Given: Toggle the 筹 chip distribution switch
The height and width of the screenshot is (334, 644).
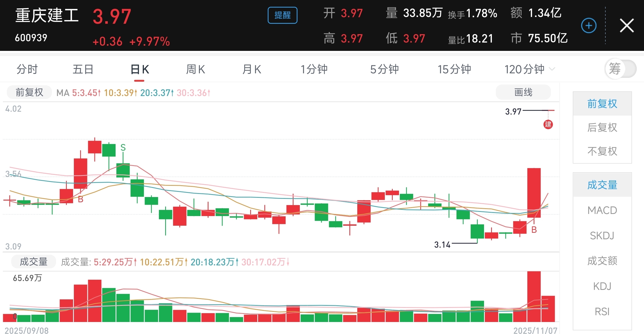Looking at the screenshot, I should (621, 69).
